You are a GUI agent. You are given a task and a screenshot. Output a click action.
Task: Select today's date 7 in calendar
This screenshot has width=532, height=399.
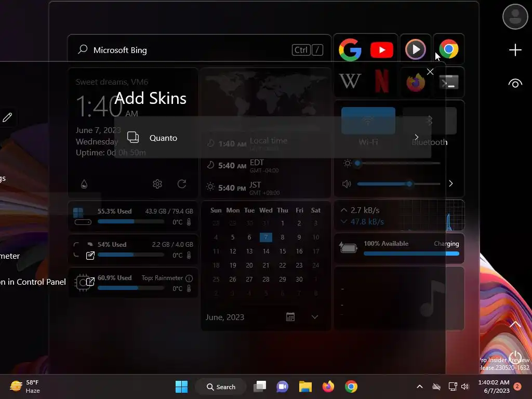pos(265,237)
